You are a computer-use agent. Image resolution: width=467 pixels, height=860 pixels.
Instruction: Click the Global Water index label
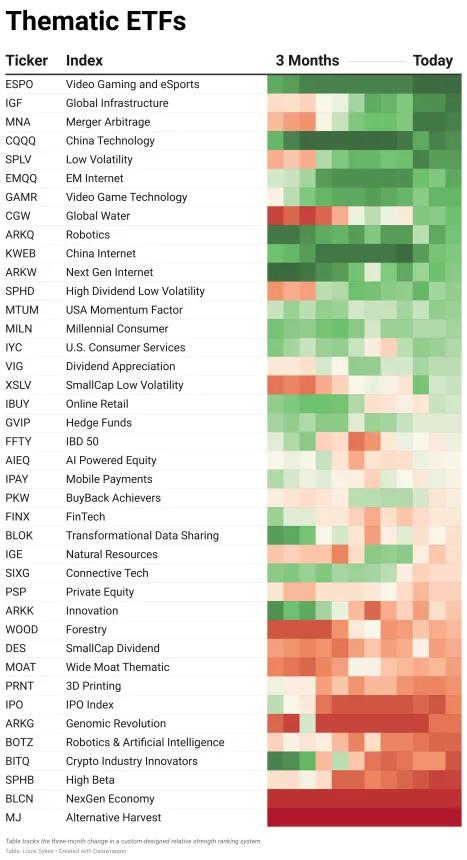pos(98,216)
